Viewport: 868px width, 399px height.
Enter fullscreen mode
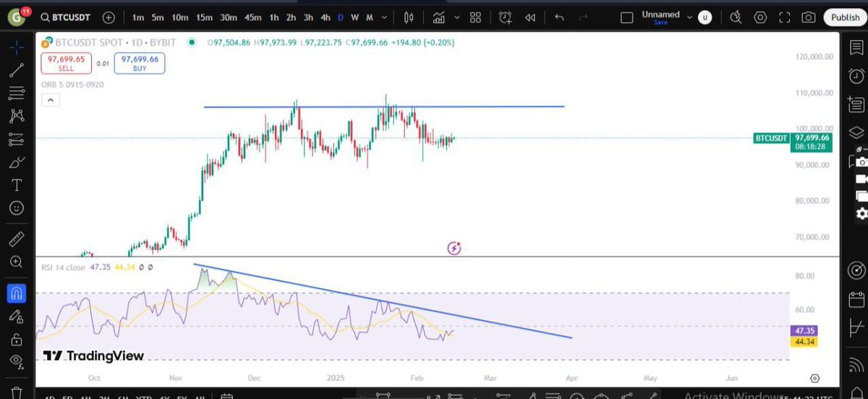[x=784, y=17]
